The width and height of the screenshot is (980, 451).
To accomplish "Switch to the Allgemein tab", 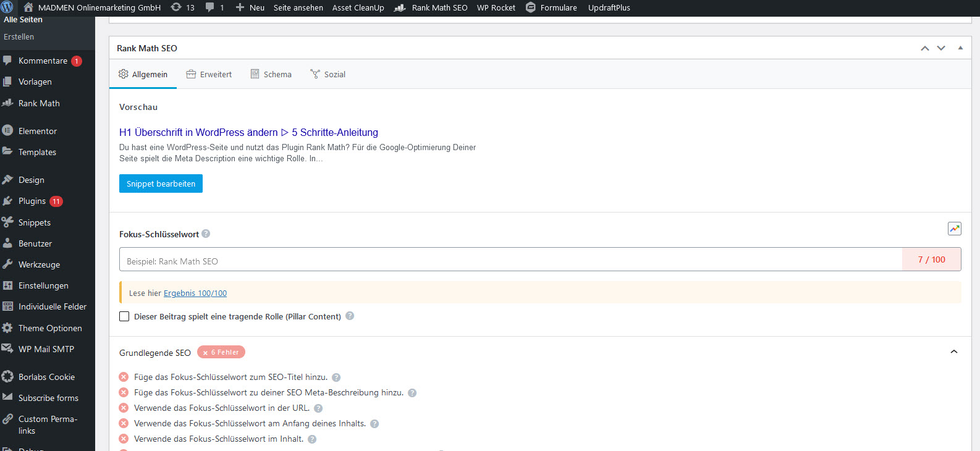I will click(x=143, y=74).
